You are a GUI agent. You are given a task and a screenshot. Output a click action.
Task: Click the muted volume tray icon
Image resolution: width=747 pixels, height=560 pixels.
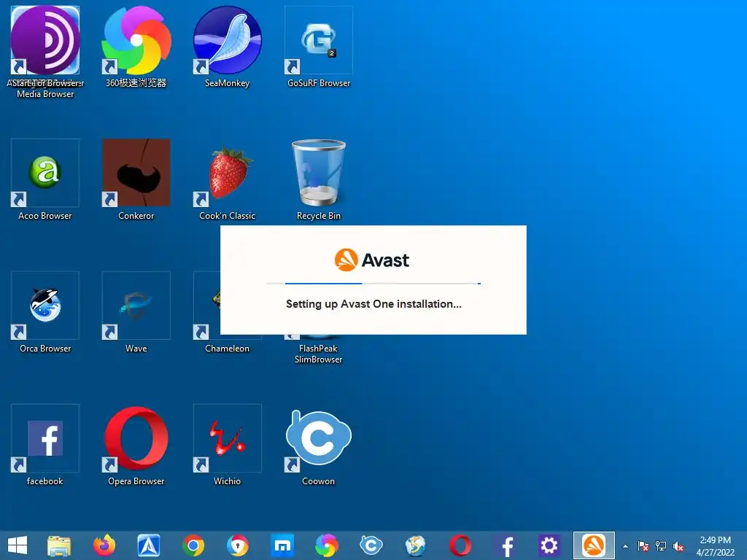pos(678,546)
